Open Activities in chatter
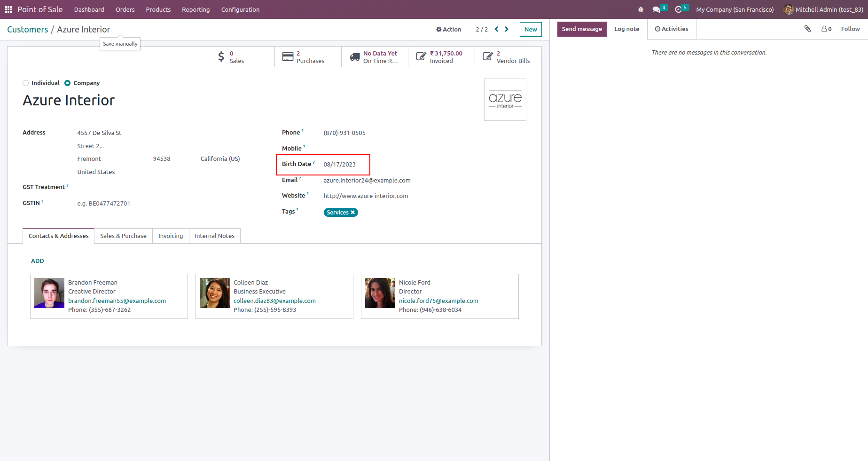The height and width of the screenshot is (461, 868). pyautogui.click(x=672, y=29)
